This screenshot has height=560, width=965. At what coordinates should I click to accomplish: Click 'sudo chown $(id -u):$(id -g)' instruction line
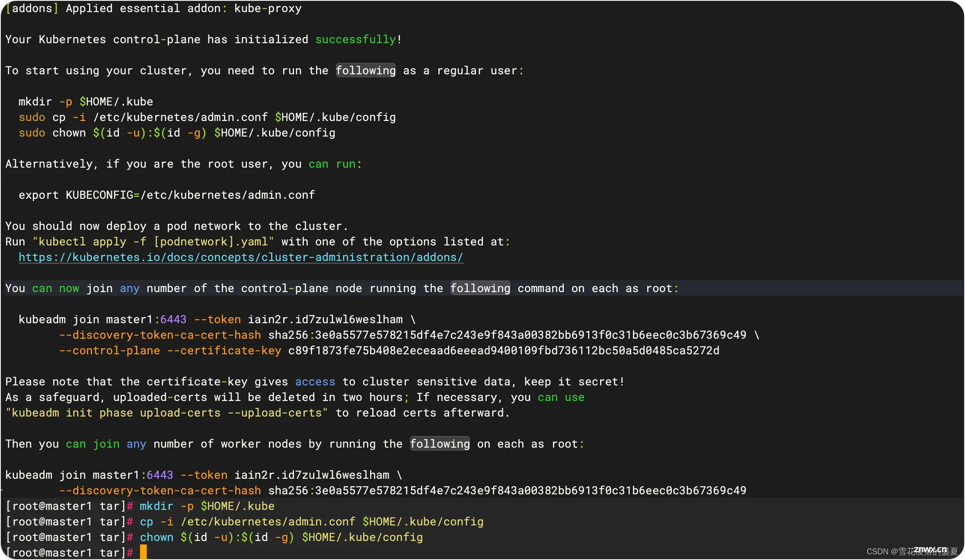pos(177,133)
